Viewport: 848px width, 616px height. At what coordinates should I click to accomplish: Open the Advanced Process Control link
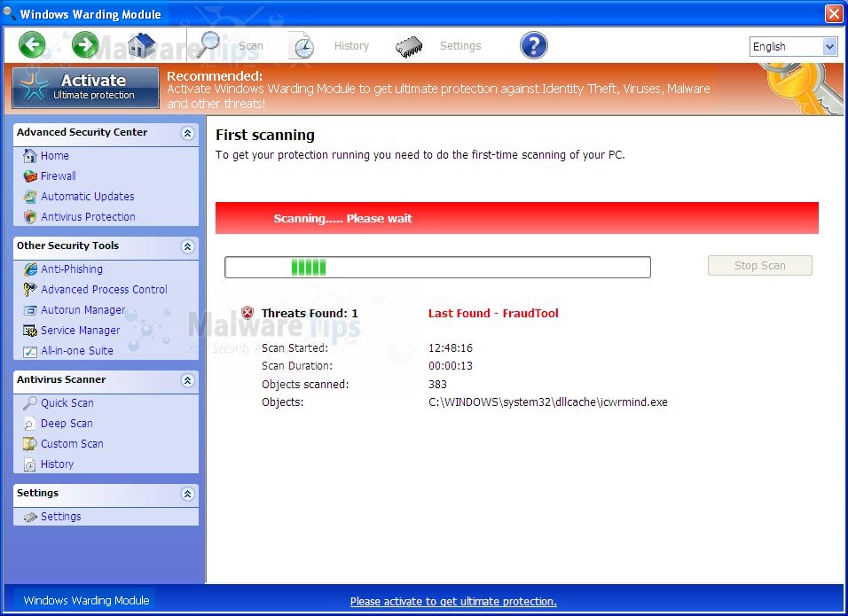click(x=104, y=290)
